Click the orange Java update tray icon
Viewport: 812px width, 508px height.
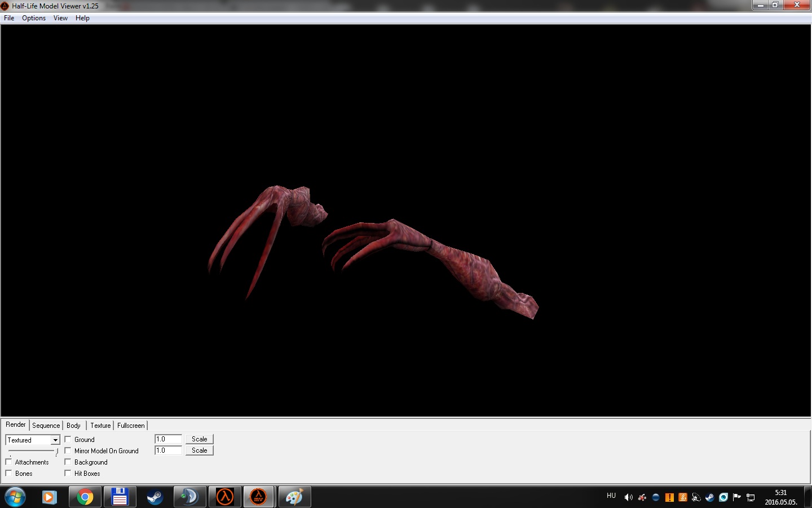coord(683,497)
